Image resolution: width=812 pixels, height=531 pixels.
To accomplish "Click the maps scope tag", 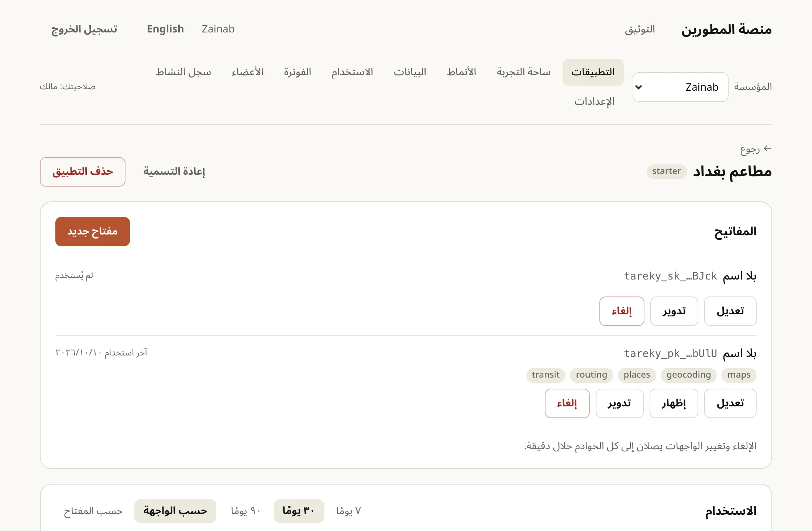I will (739, 375).
